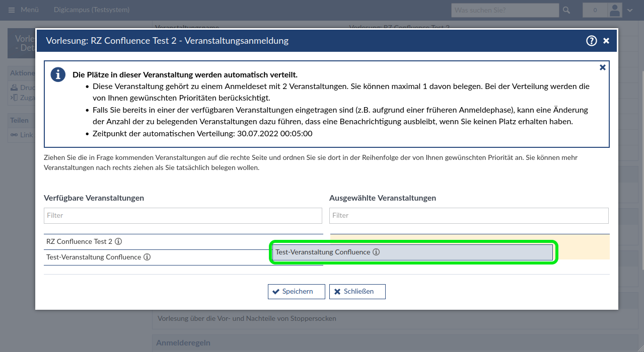Click info icon on the dragged Test-Veranstaltung item
The image size is (644, 352).
tap(376, 252)
